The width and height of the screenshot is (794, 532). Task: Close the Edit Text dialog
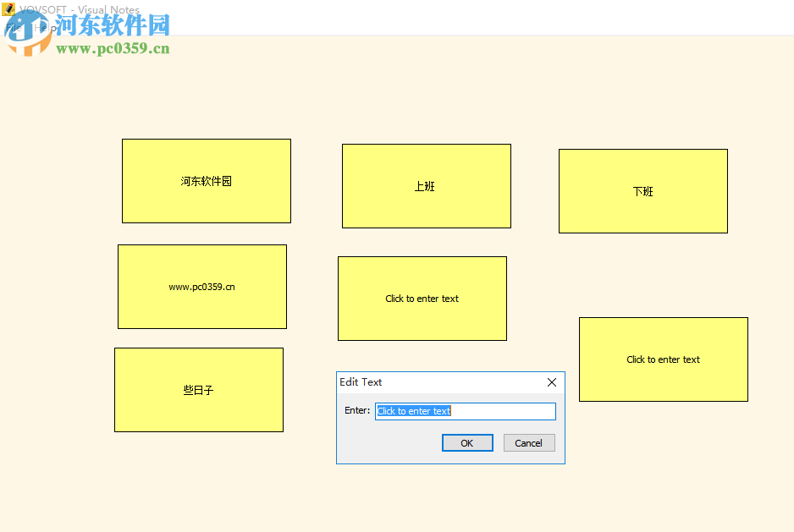[x=551, y=382]
